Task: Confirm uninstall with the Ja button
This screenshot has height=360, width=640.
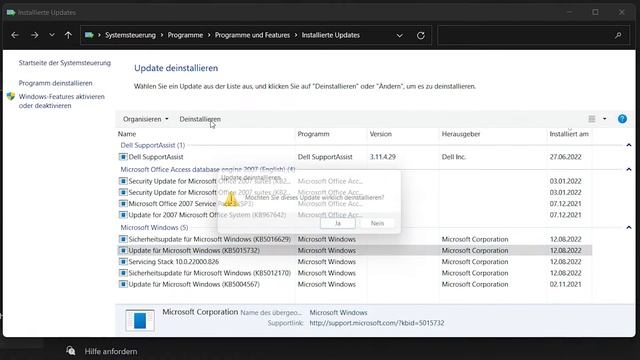Action: (338, 223)
